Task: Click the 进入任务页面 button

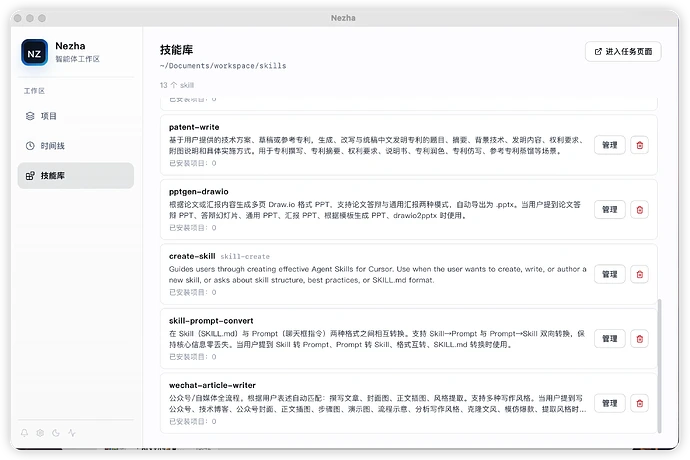Action: click(623, 52)
